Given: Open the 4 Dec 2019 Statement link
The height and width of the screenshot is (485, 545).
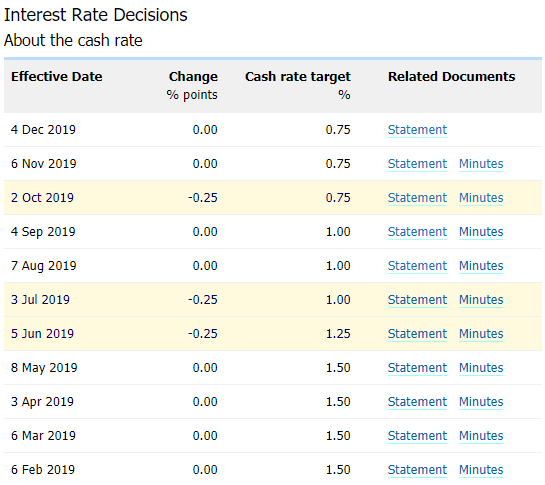Looking at the screenshot, I should click(417, 130).
